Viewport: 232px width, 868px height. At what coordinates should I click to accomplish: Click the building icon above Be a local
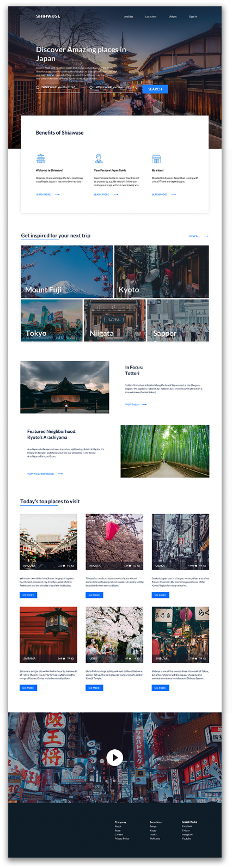pyautogui.click(x=156, y=158)
